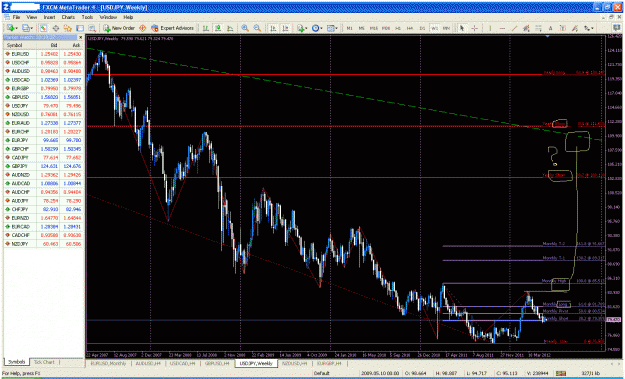Select the Text Label tool
Image resolution: width=625 pixels, height=379 pixels.
pyautogui.click(x=562, y=28)
